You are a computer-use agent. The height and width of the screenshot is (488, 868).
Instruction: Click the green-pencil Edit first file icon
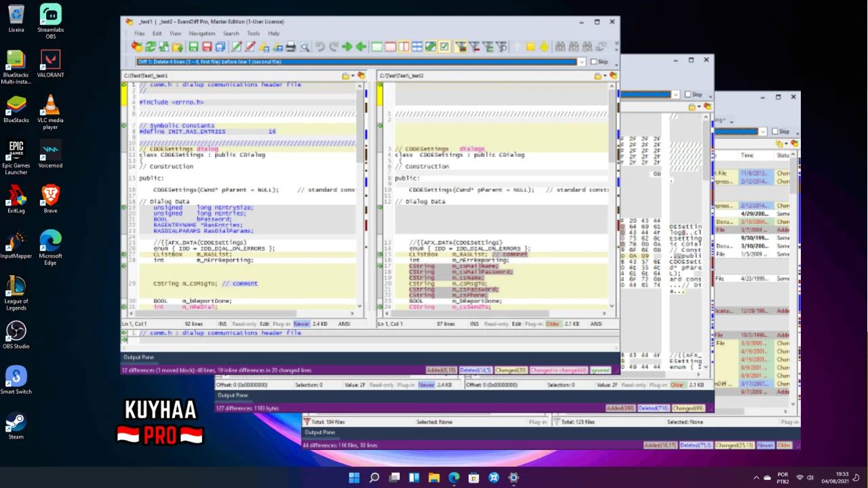[237, 47]
